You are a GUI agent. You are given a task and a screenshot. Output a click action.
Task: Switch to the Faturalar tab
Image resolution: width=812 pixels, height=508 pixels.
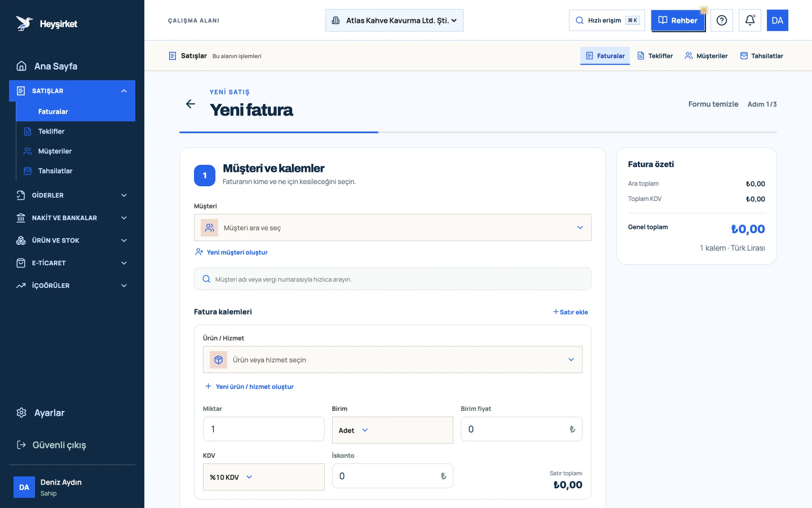point(605,56)
